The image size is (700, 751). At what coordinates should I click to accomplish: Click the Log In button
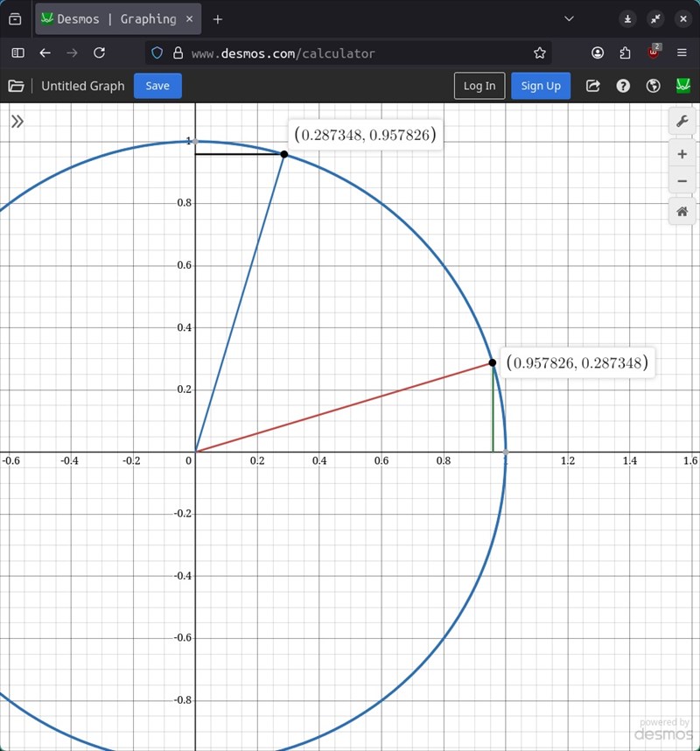pos(479,86)
